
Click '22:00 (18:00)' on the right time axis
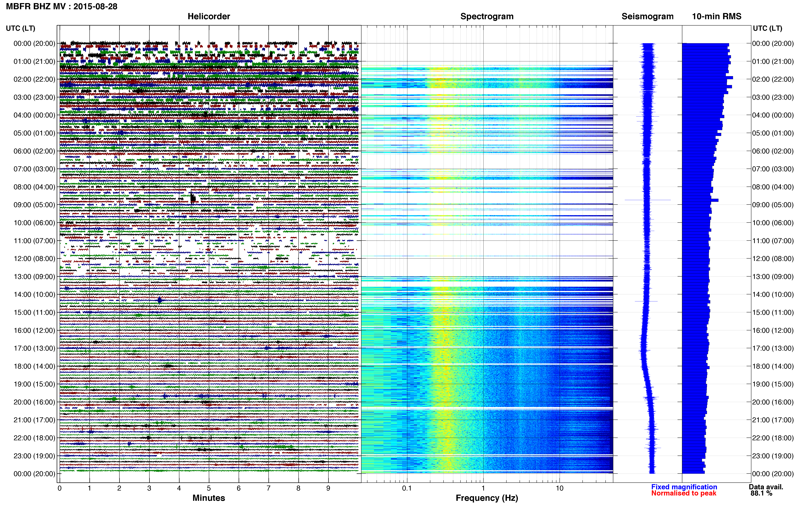tap(773, 438)
